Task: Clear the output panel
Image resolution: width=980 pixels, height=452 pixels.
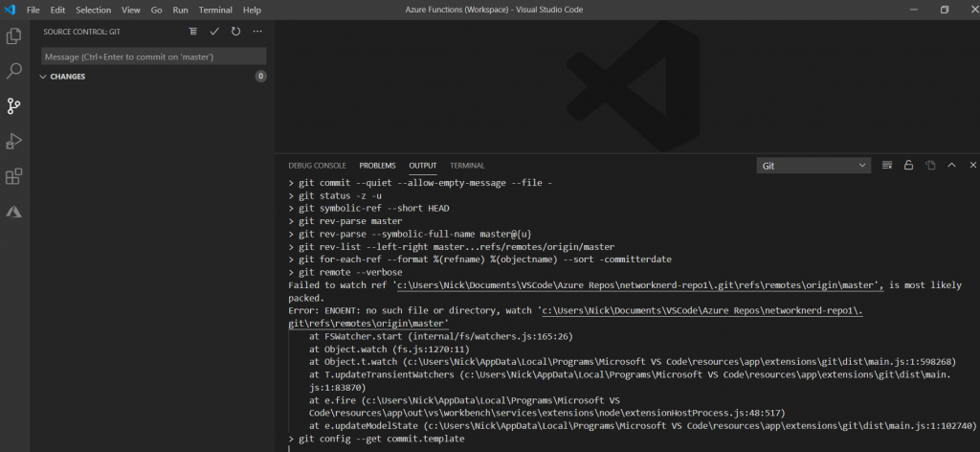Action: (887, 165)
